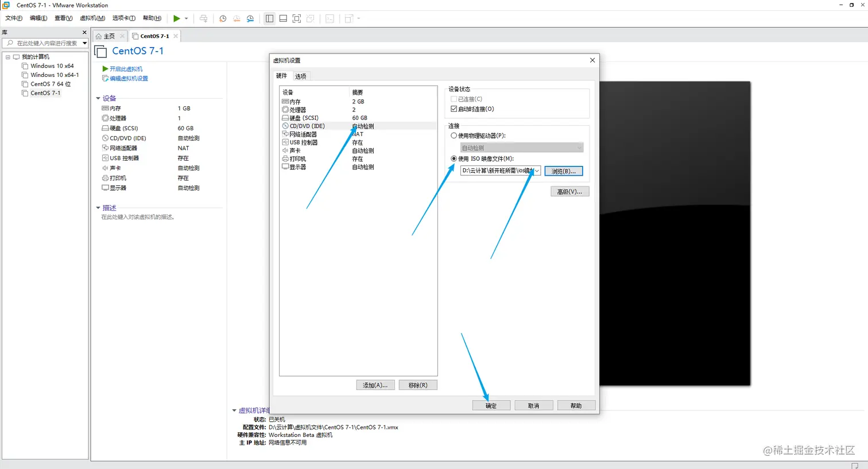Open the 帮助(H) menu
Viewport: 868px width, 469px height.
coord(152,18)
